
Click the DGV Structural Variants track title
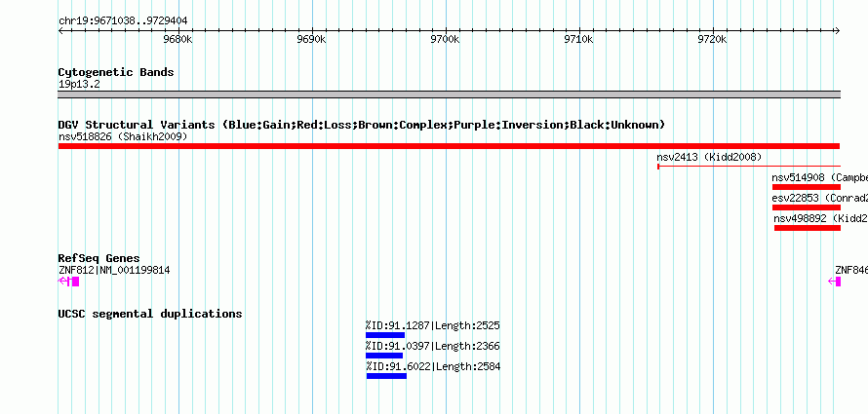tap(362, 125)
